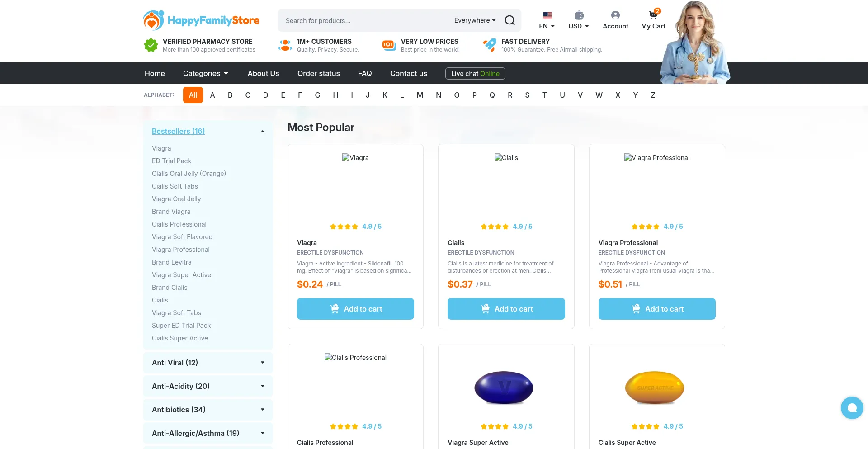
Task: Open the Account user icon
Action: [615, 15]
